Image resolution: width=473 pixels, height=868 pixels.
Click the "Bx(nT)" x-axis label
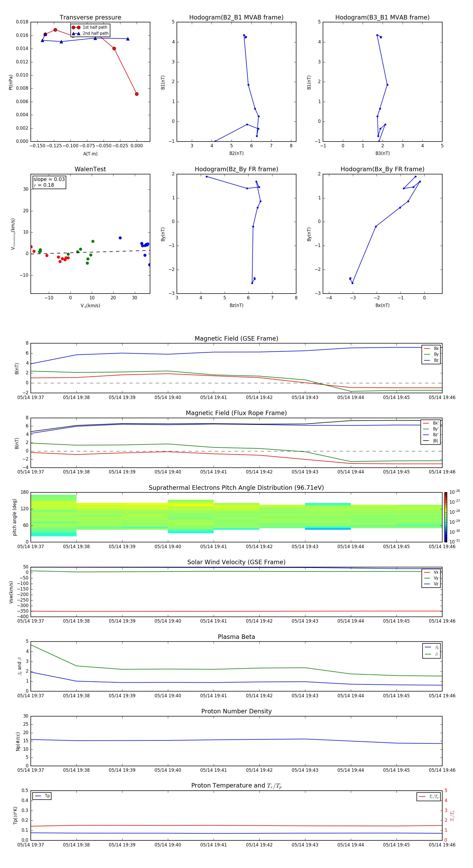coord(382,305)
